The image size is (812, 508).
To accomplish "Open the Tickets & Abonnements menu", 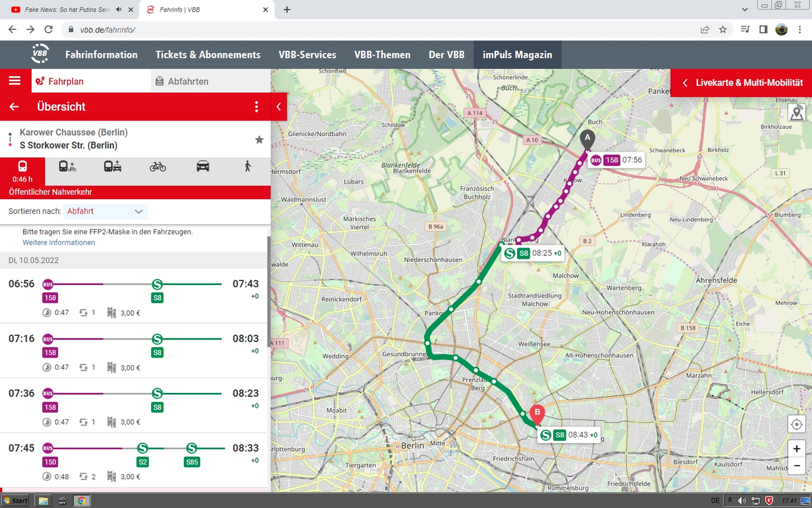I will point(208,55).
